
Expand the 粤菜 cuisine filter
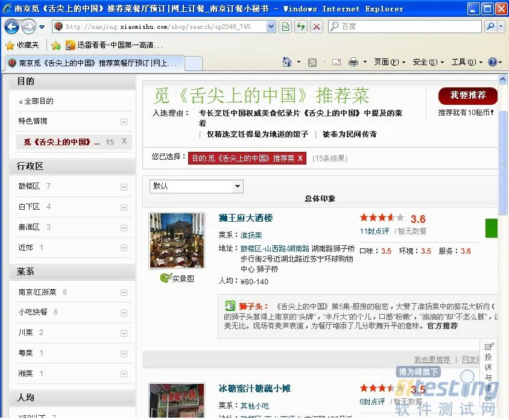[124, 354]
